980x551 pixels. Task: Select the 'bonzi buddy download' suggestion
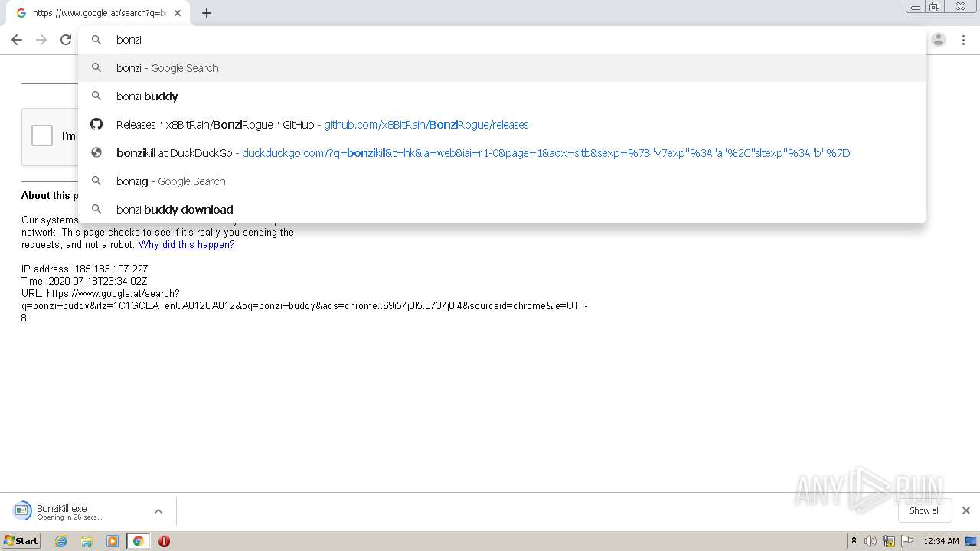[x=502, y=210]
